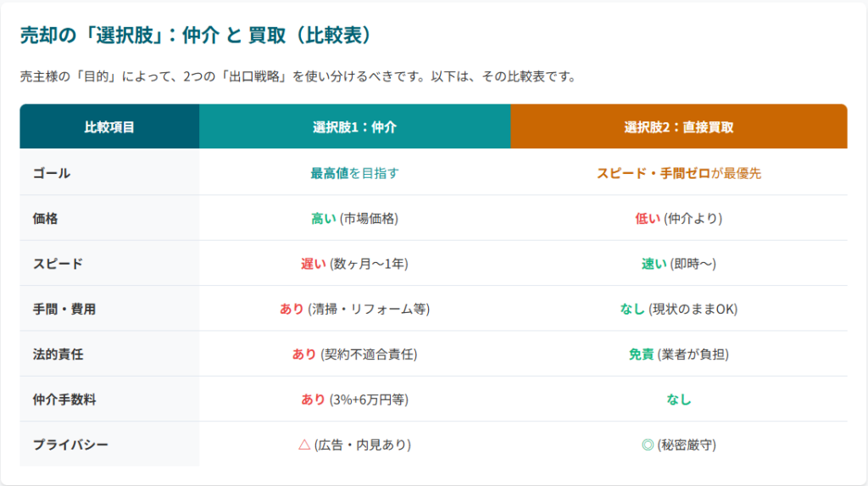Select the 選択肢1：仲介 teal header
Image resolution: width=868 pixels, height=486 pixels.
[354, 127]
